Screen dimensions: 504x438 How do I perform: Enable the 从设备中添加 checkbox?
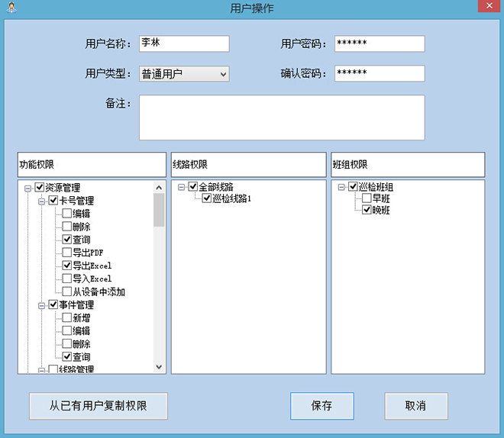pyautogui.click(x=67, y=291)
